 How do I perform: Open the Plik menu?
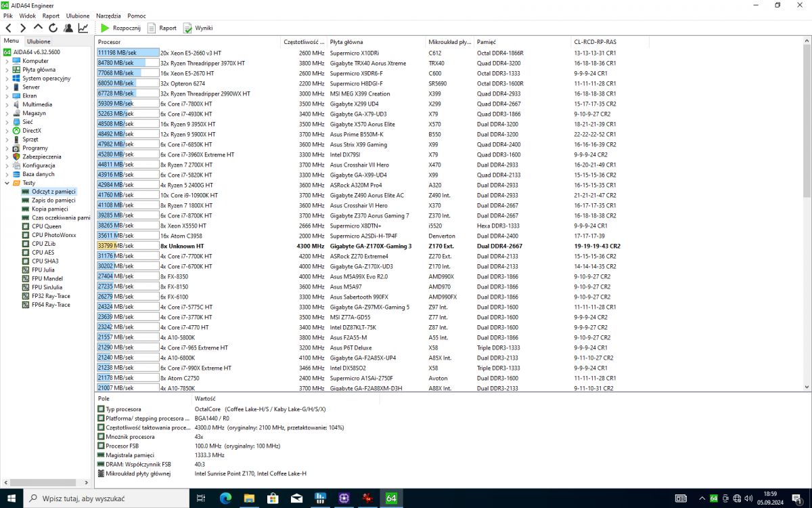(x=8, y=16)
